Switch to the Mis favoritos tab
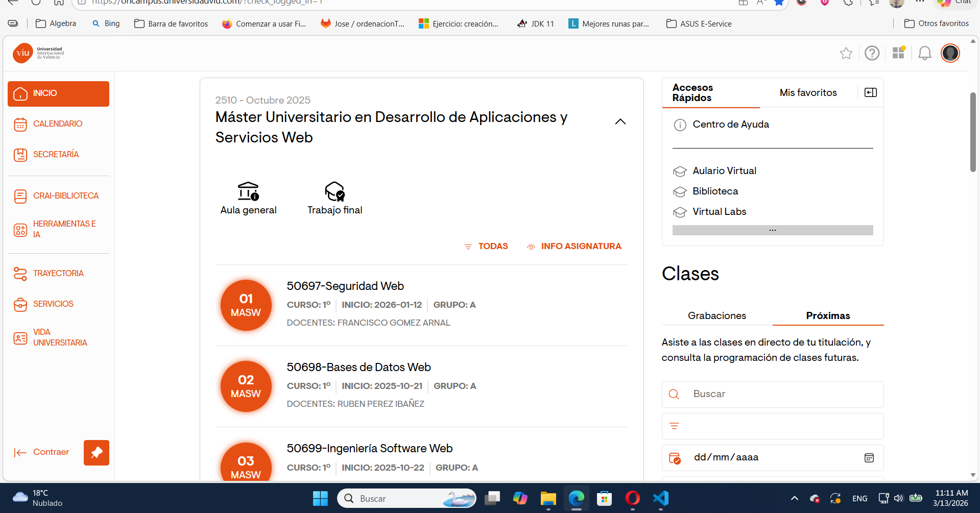Screen dimensions: 980x513 (x=808, y=93)
